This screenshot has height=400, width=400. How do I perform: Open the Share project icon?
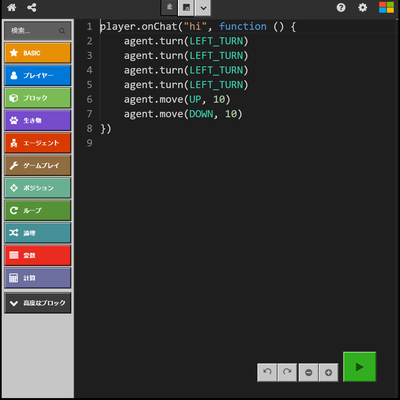point(32,8)
